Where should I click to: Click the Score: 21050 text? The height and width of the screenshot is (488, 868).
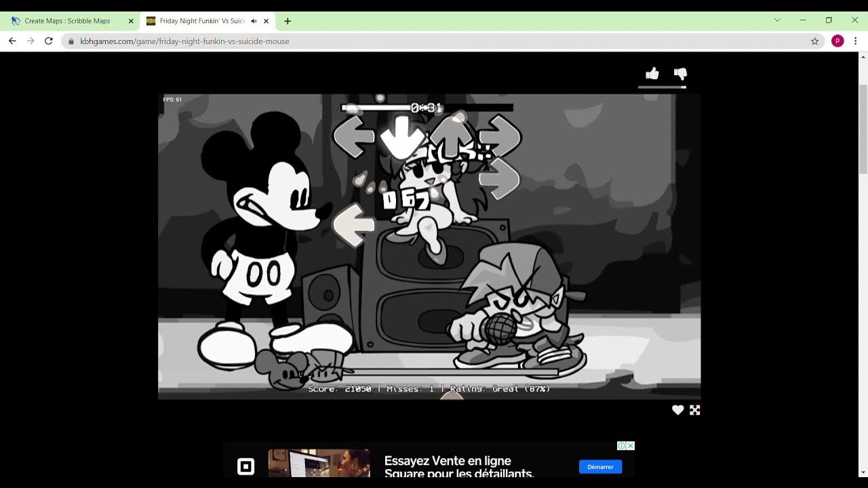tap(339, 389)
